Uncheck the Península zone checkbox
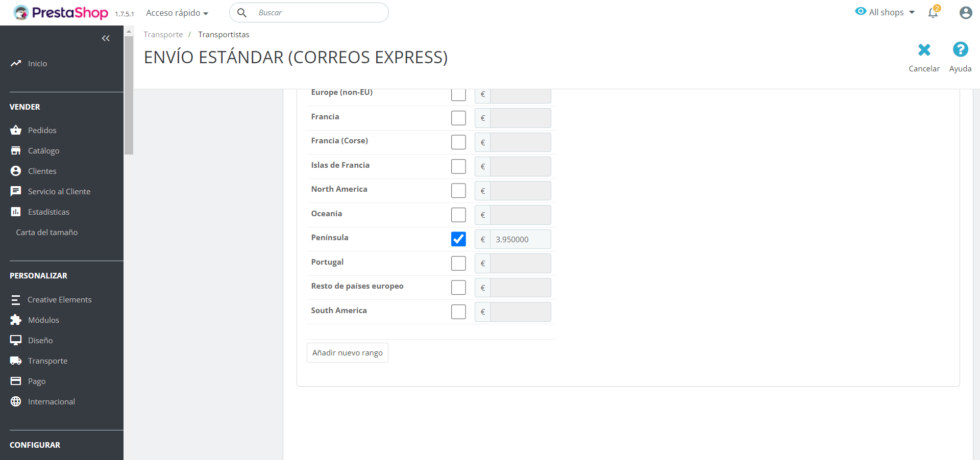The height and width of the screenshot is (460, 980). [x=458, y=239]
